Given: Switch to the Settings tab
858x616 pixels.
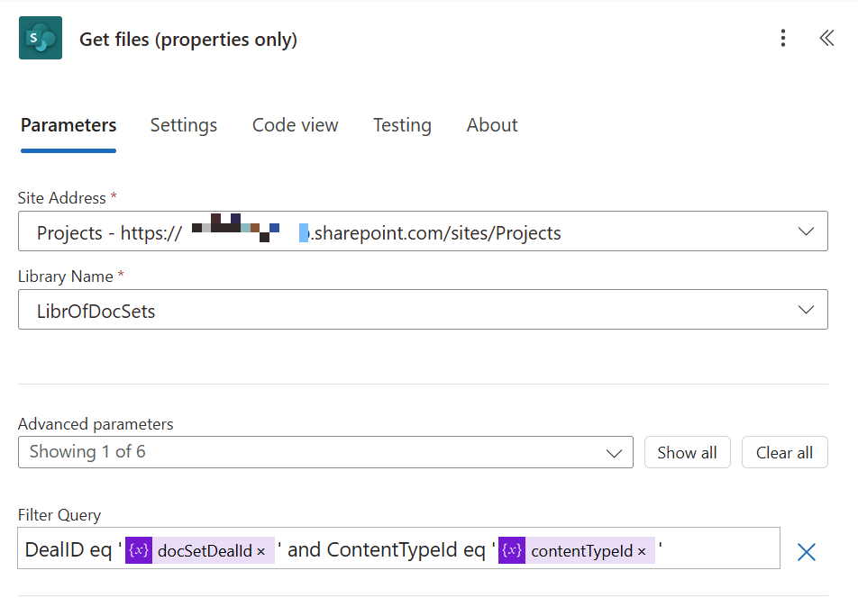Looking at the screenshot, I should pos(183,125).
